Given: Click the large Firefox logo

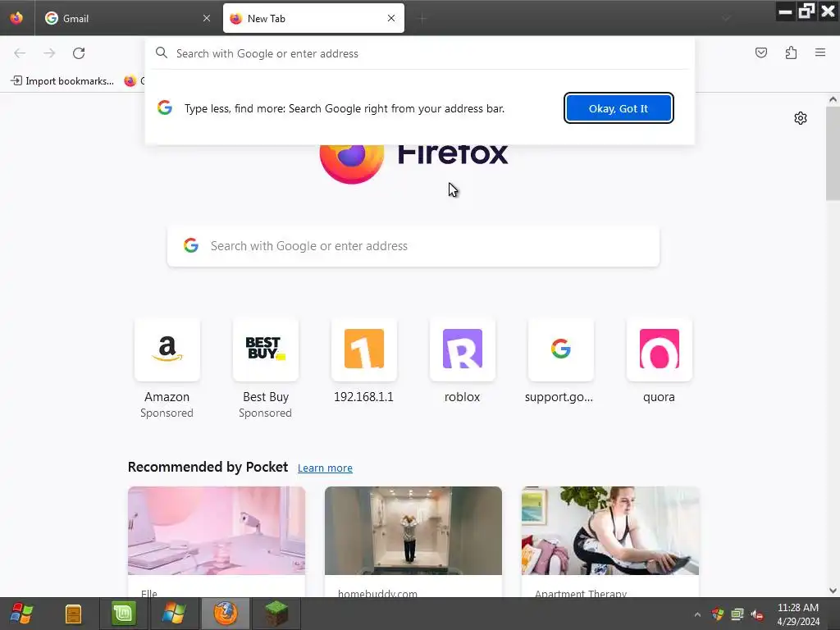Looking at the screenshot, I should [352, 163].
